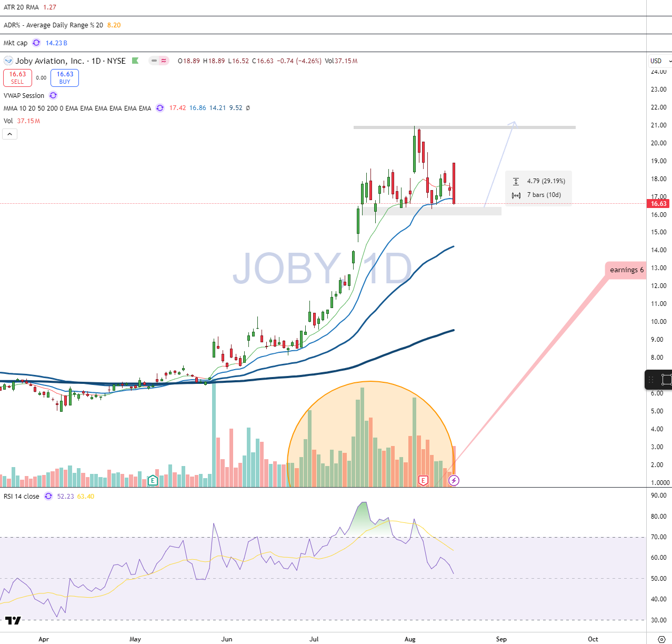Screen dimensions: 672x644
Task: Click the TradingView logo at bottom left
Action: pos(13,620)
